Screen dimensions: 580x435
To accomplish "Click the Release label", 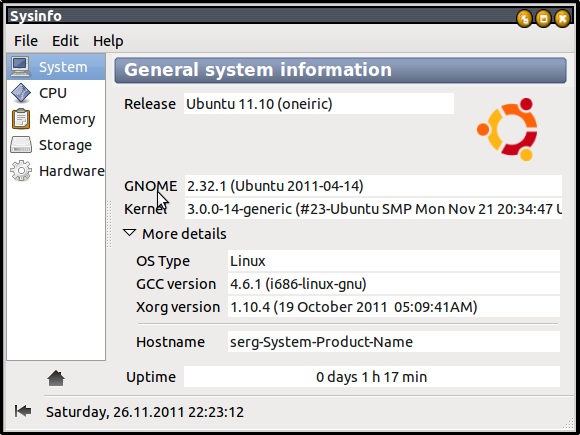I will tap(150, 104).
